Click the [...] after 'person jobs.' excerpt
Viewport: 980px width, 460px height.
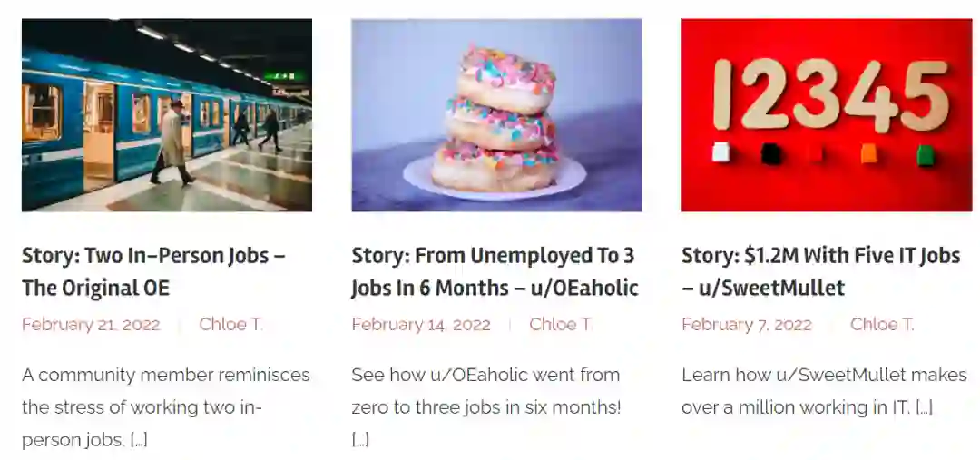[139, 441]
